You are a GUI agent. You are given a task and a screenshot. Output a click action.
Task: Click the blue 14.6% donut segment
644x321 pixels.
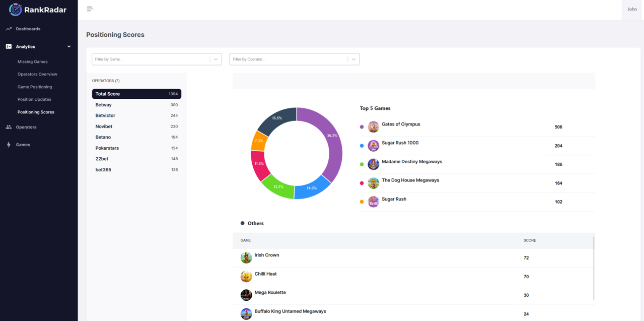point(312,188)
